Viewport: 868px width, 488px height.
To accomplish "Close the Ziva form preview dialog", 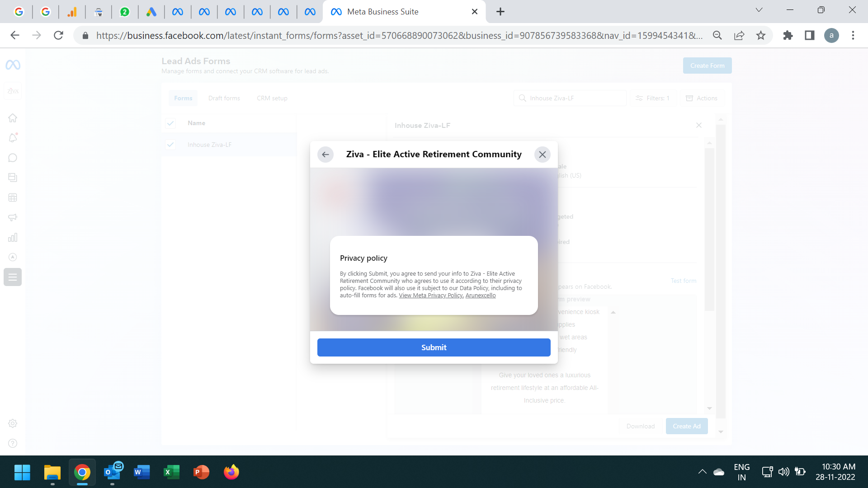I will pos(542,155).
